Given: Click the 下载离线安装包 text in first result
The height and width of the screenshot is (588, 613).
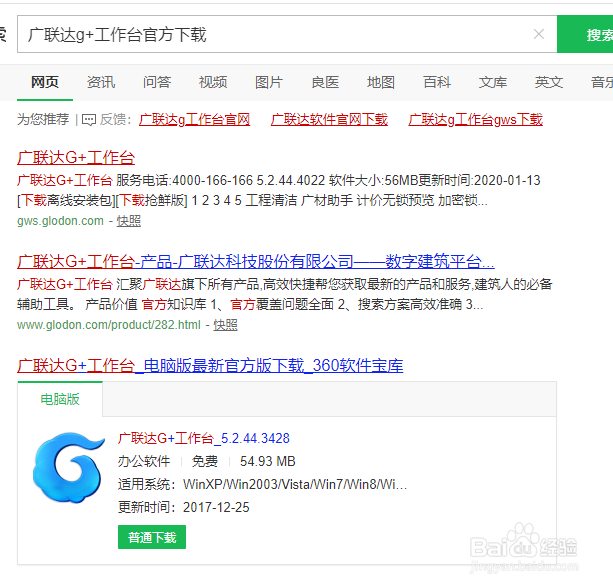Looking at the screenshot, I should coord(66,201).
